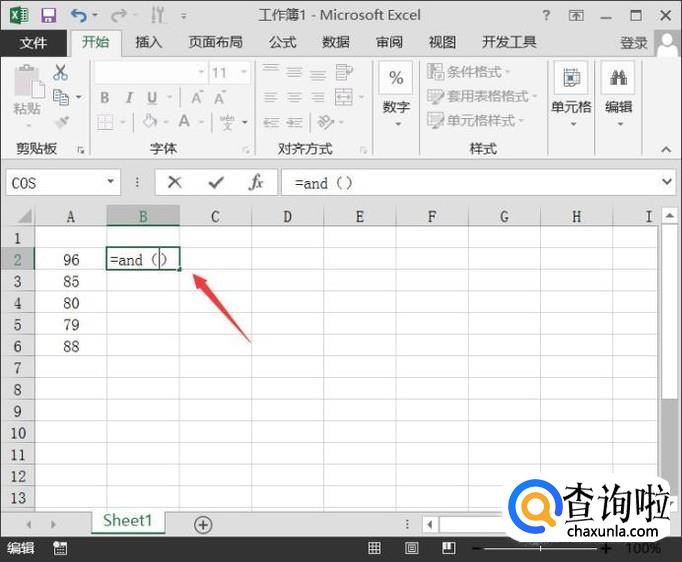Image resolution: width=682 pixels, height=562 pixels.
Task: Toggle Wrap Text icon
Action: click(x=344, y=72)
